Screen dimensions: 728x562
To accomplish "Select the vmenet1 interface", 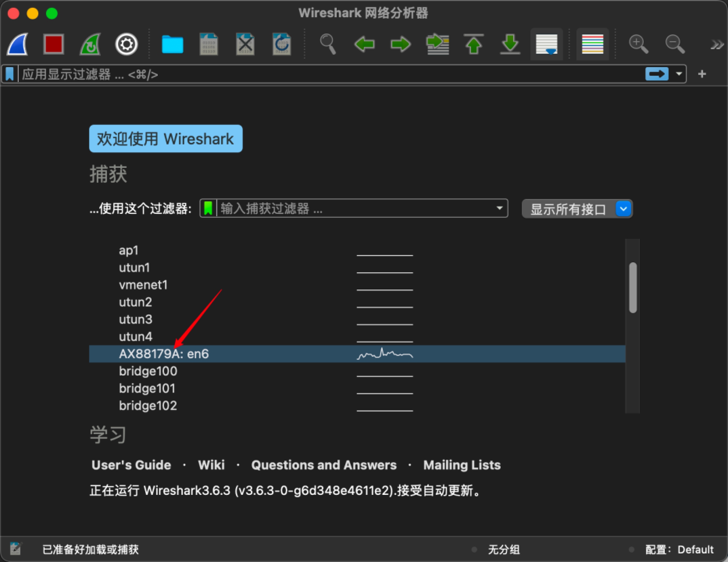I will point(143,285).
